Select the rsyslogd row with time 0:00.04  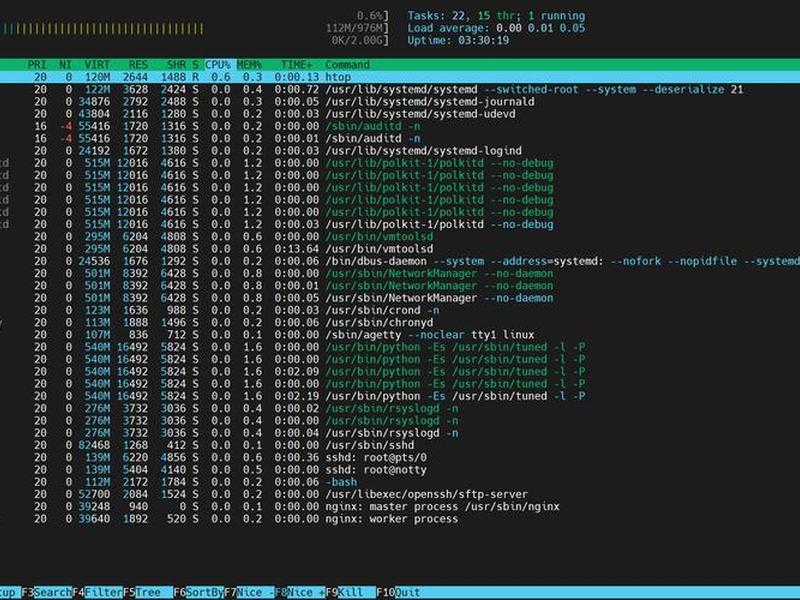(x=400, y=433)
